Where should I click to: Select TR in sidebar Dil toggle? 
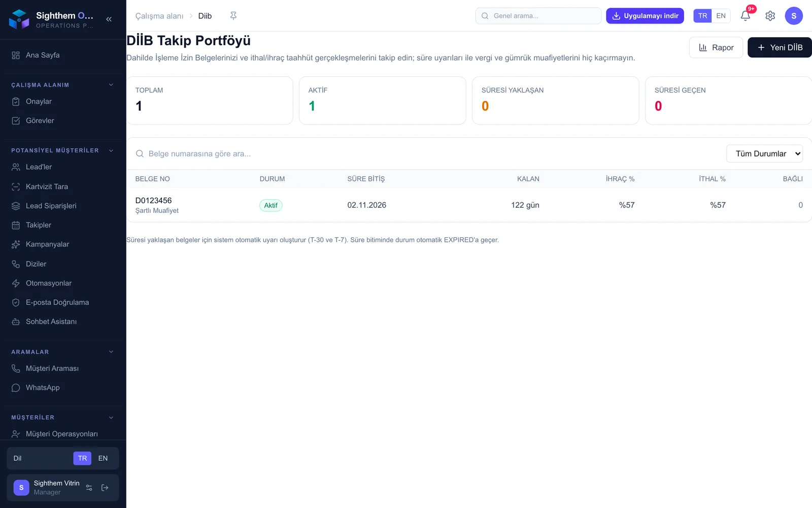[82, 458]
